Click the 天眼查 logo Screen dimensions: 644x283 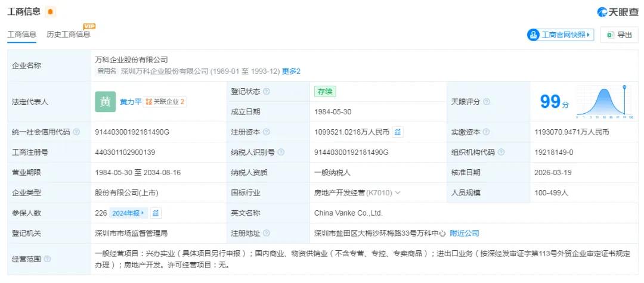pos(617,12)
